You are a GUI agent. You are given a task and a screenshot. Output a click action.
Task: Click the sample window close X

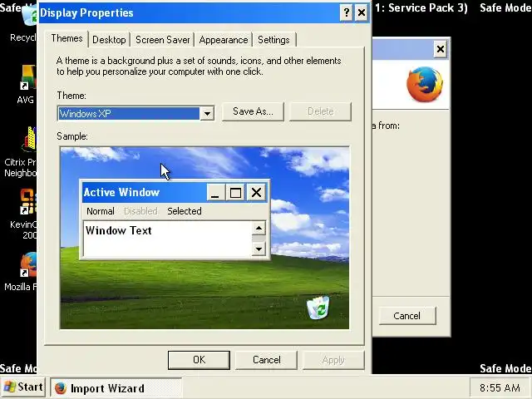coord(257,193)
